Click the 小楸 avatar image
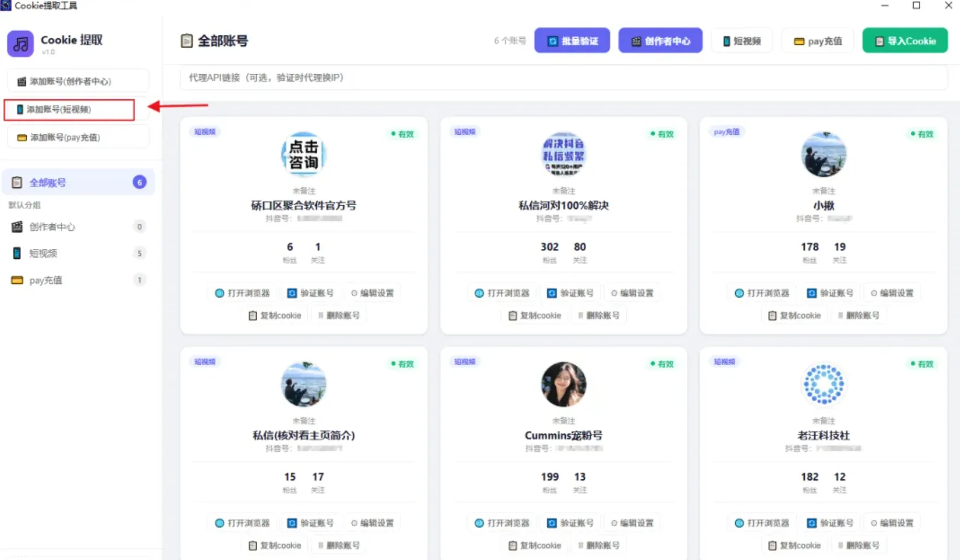 (823, 154)
